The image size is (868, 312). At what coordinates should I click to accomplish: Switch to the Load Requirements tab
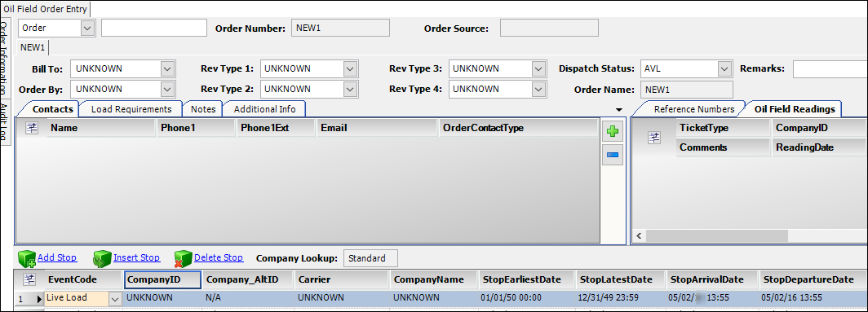(x=131, y=109)
